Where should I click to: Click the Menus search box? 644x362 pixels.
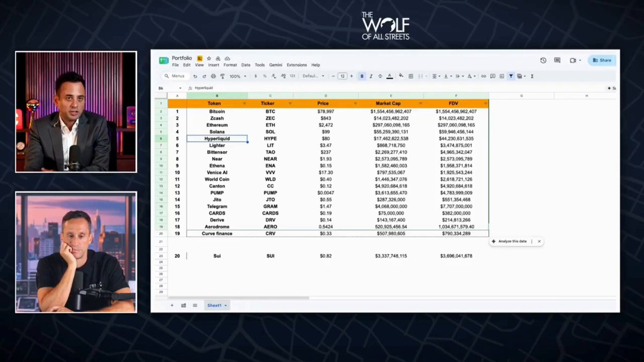(x=175, y=76)
